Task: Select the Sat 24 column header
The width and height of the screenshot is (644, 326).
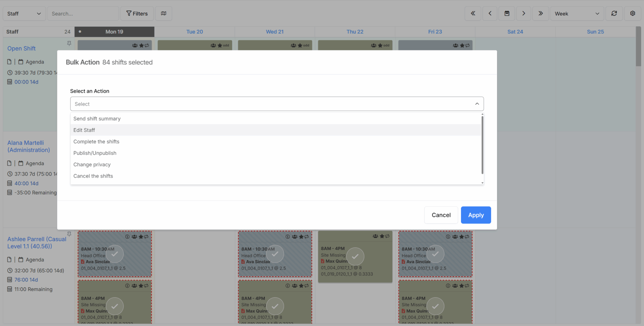Action: (x=515, y=32)
